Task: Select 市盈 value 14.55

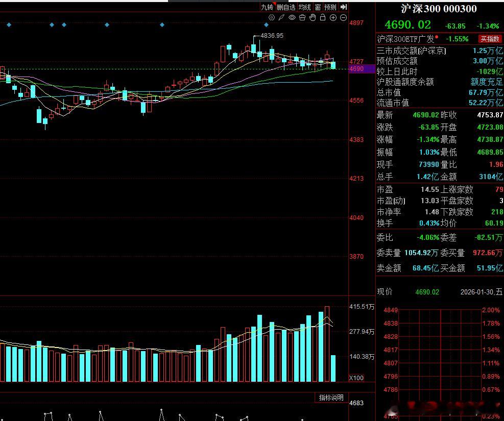Action: point(430,189)
